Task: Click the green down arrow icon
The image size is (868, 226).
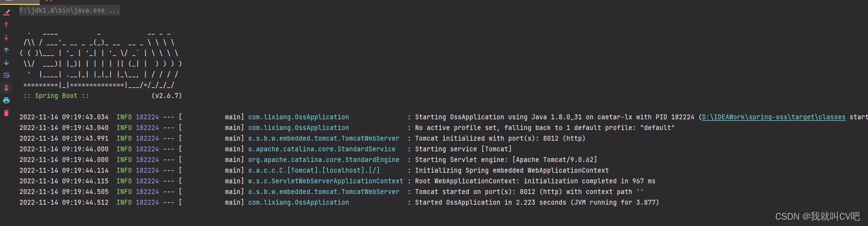Action: point(6,63)
